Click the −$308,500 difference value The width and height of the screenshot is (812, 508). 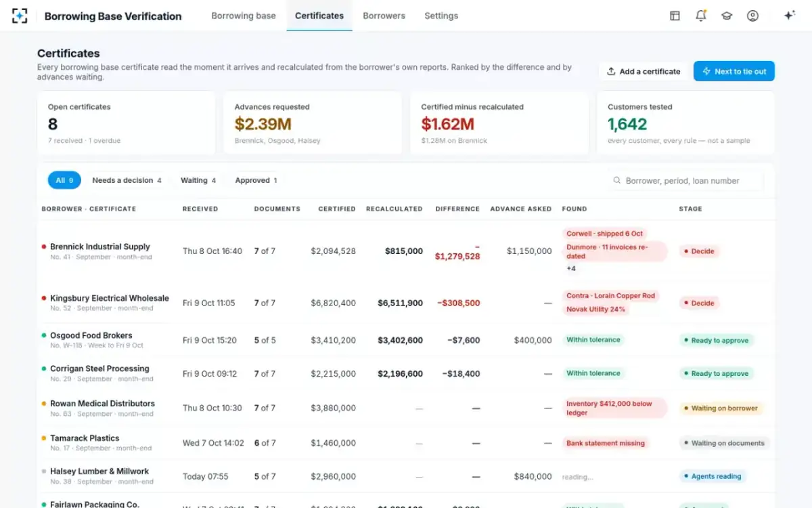[x=459, y=303]
